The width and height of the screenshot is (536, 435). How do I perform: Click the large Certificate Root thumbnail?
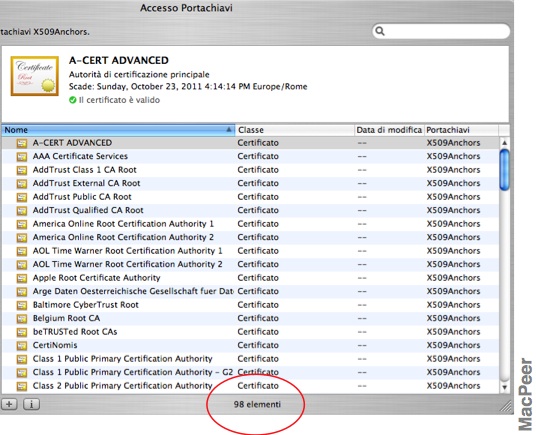(35, 76)
